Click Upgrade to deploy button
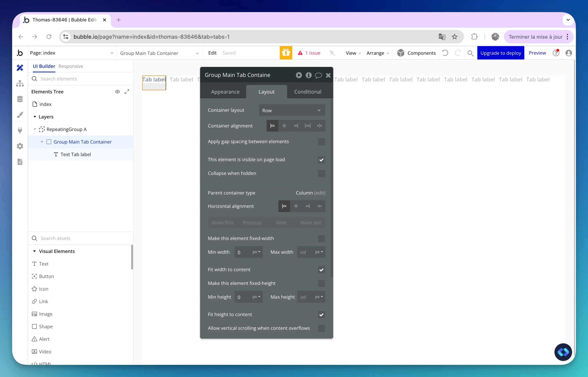The height and width of the screenshot is (377, 588). click(500, 53)
